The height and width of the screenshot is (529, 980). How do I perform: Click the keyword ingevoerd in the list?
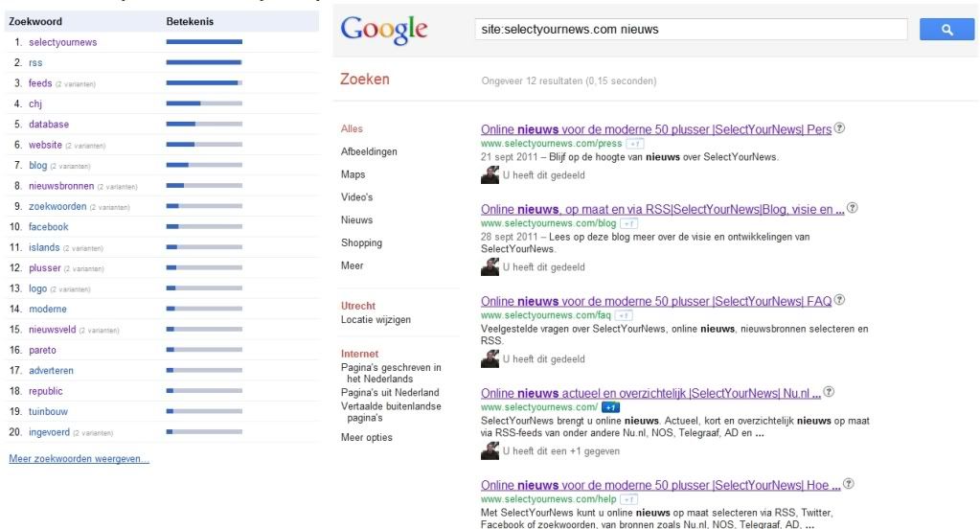50,433
